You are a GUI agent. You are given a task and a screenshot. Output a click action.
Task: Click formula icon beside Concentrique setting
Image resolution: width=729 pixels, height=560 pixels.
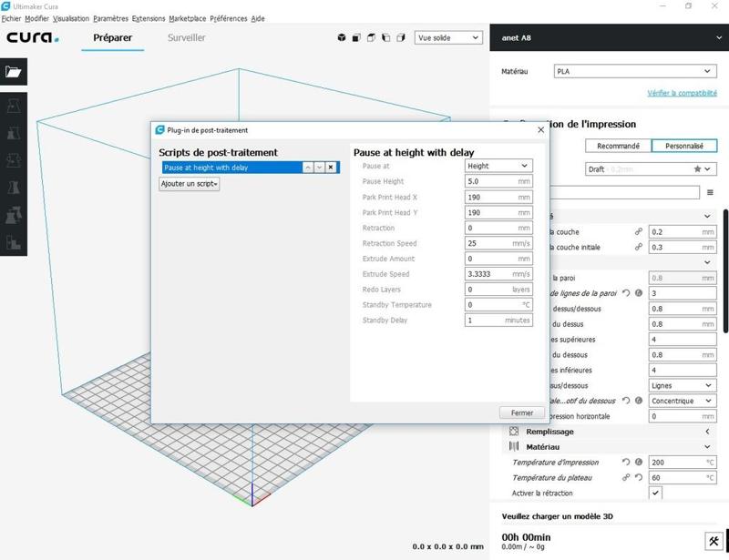(639, 401)
